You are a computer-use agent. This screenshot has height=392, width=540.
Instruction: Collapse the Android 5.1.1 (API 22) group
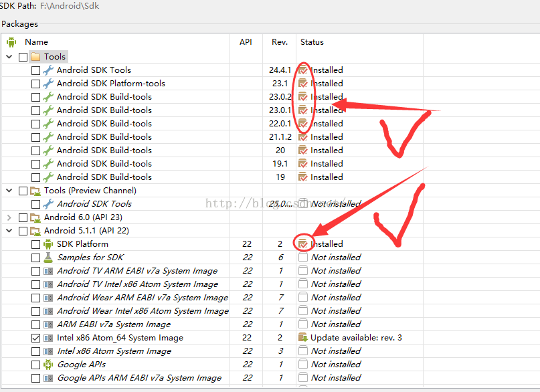tap(9, 231)
